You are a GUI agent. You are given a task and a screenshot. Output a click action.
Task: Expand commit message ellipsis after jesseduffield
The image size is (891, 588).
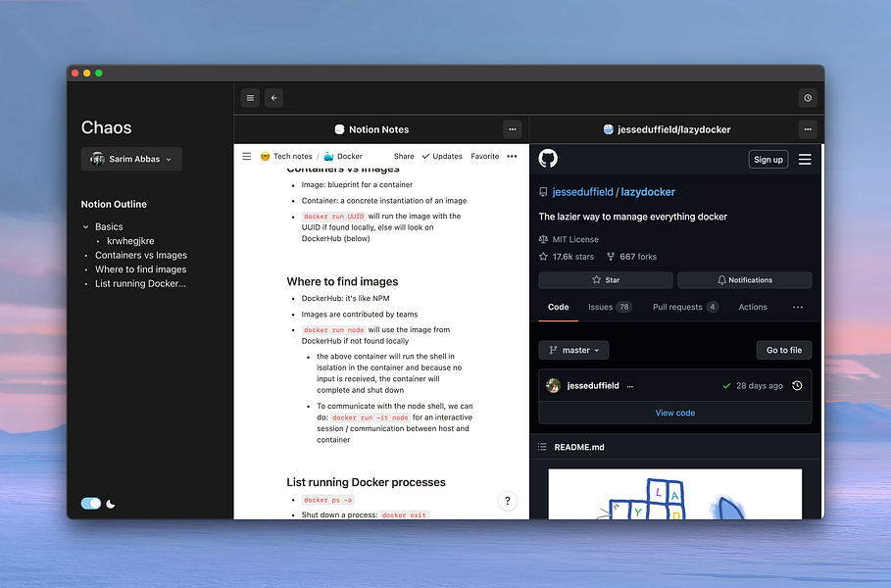[630, 386]
